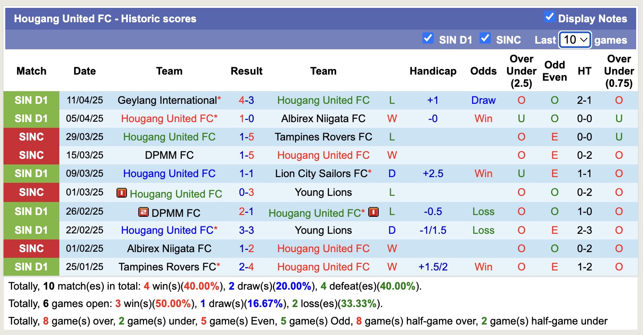Select the SINC label on the 15/03/25 row

click(x=31, y=155)
